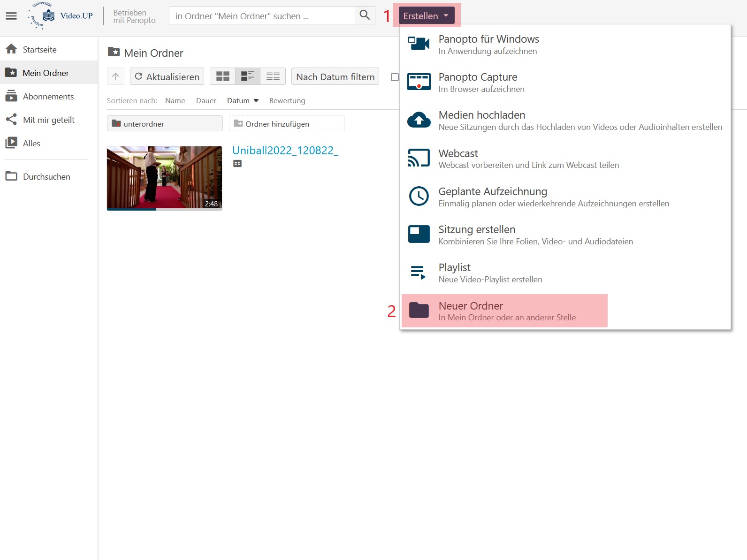
Task: Click the video progress bar under thumbnail
Action: click(164, 209)
